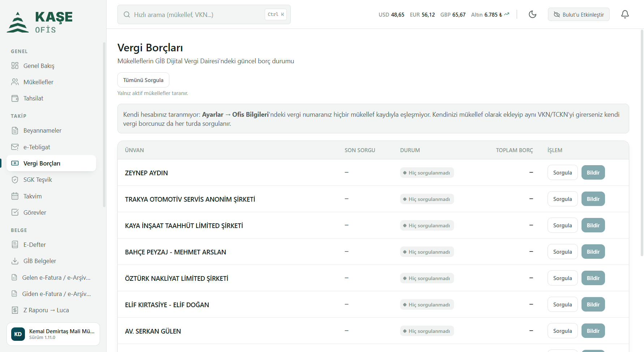Viewport: 644px width, 352px height.
Task: Select the Tahsilat wallet icon
Action: click(x=15, y=98)
